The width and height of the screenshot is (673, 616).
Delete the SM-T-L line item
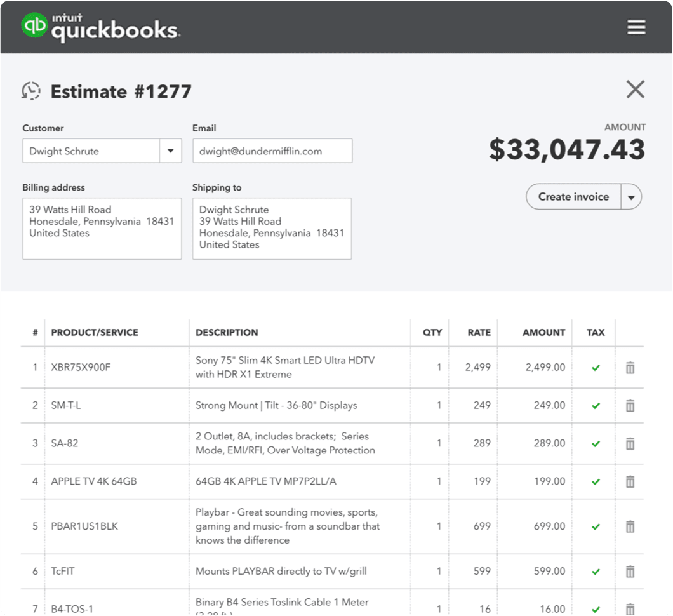coord(630,405)
